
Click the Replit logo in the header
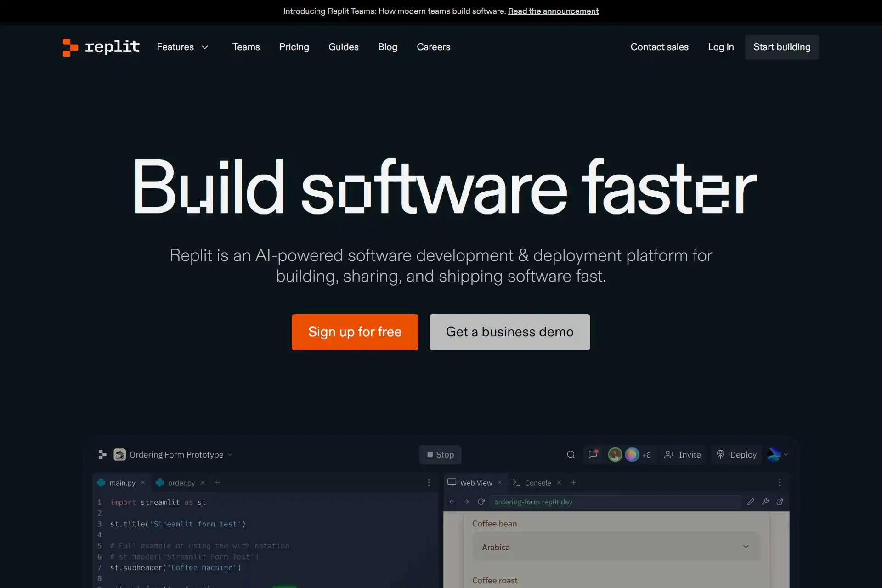(101, 47)
